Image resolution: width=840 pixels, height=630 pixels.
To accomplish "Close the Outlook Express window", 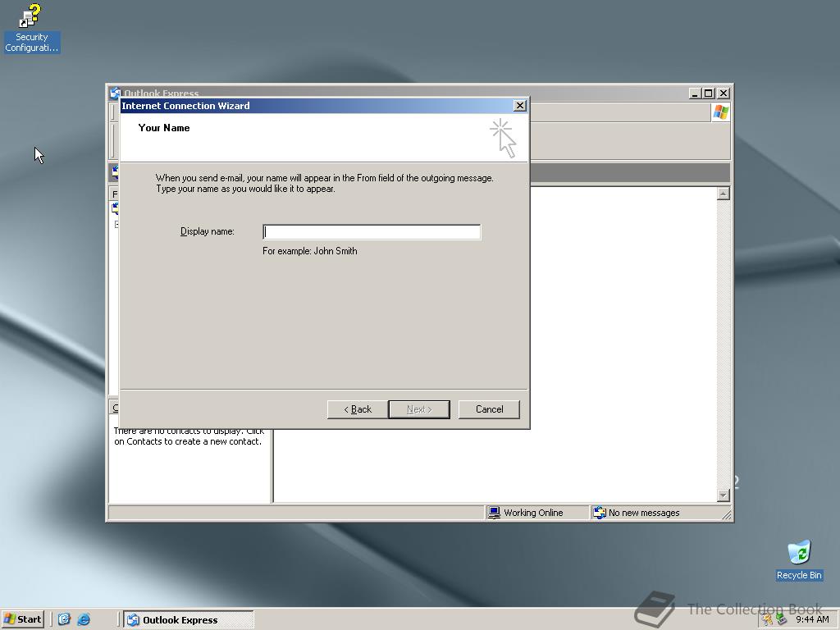I will pos(724,94).
